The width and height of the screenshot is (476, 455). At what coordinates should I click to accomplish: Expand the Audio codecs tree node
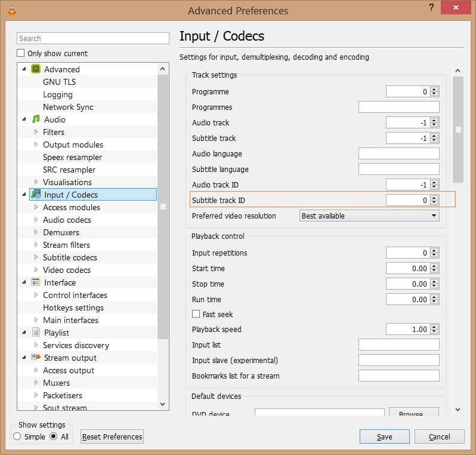point(36,220)
